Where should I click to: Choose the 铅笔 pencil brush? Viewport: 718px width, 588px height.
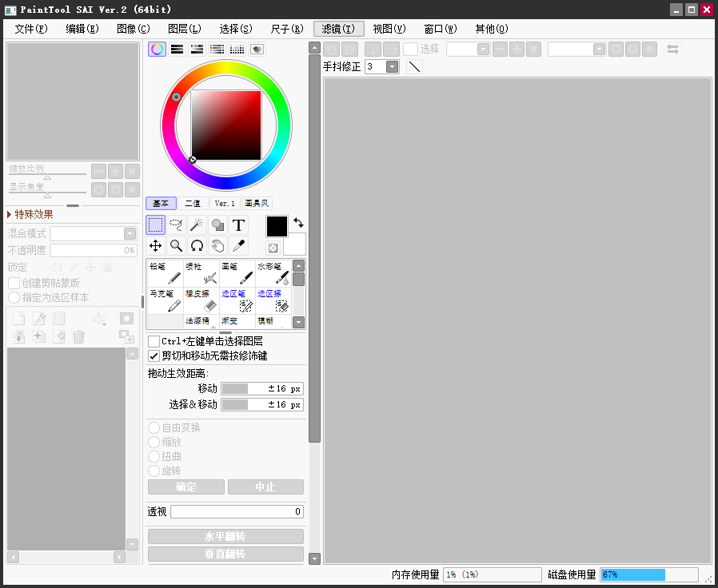[166, 273]
